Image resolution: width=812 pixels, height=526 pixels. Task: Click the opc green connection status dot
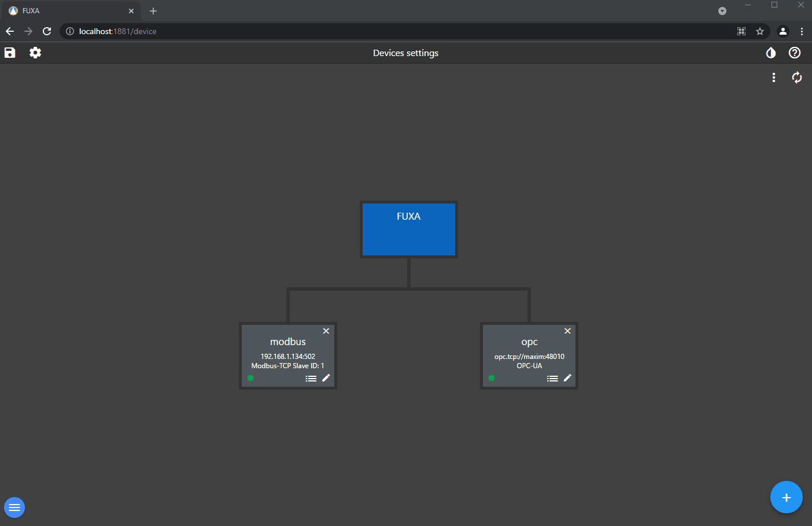point(492,378)
